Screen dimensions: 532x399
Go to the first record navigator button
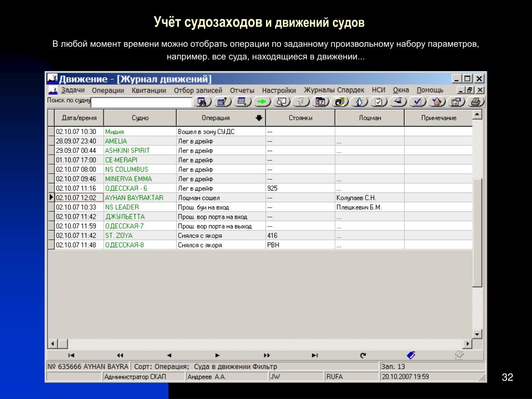coord(71,355)
